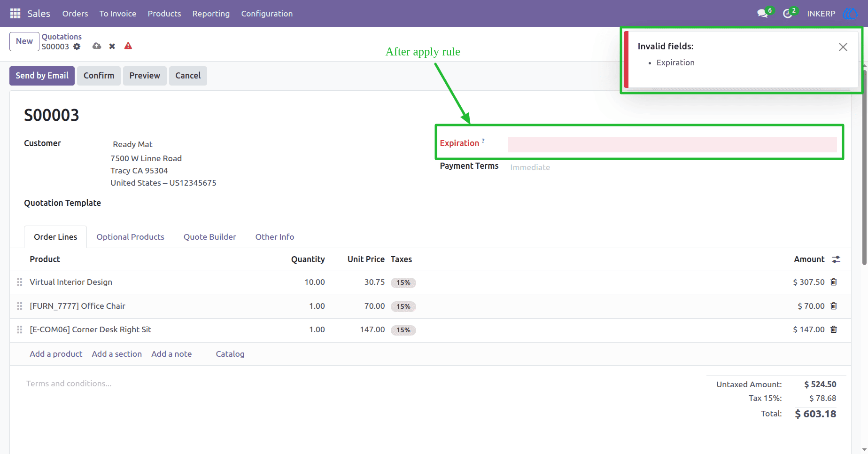Click the drag handle for Corner Desk row
The image size is (868, 454).
point(20,329)
